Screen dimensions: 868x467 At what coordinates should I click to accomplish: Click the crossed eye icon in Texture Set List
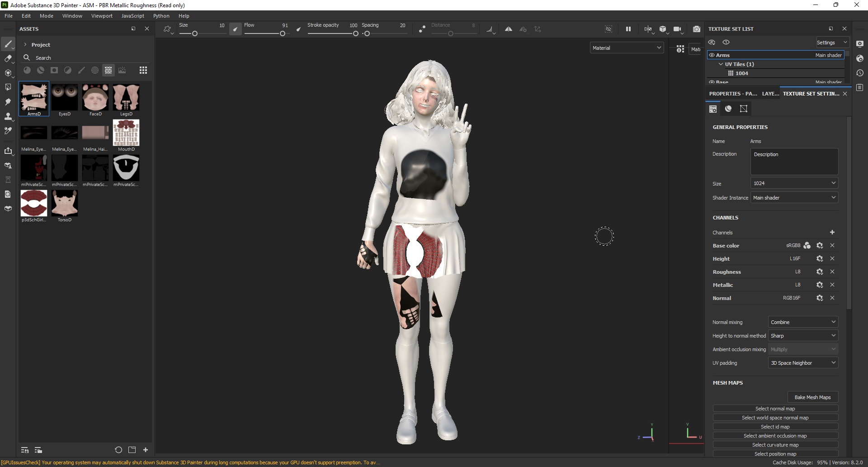tap(712, 42)
